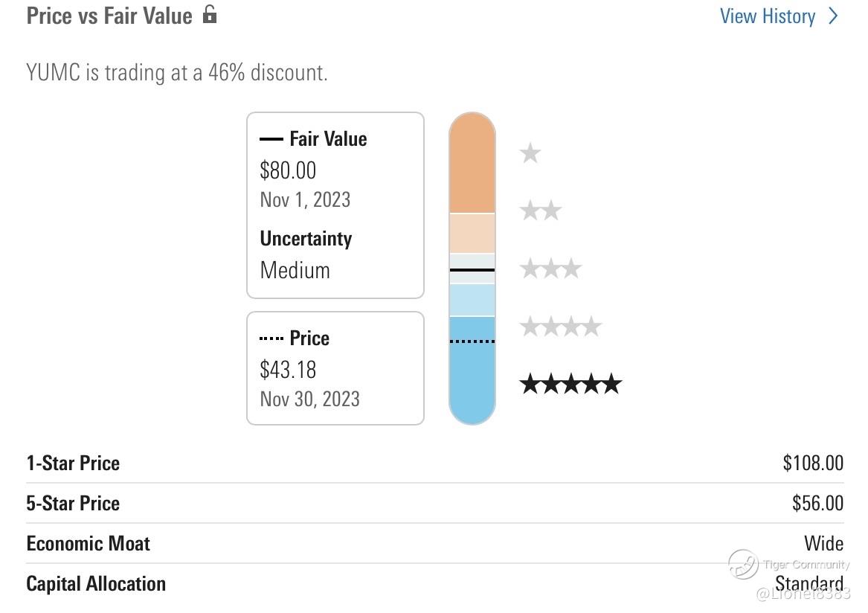The height and width of the screenshot is (613, 868).
Task: Open the View History link
Action: (x=768, y=16)
